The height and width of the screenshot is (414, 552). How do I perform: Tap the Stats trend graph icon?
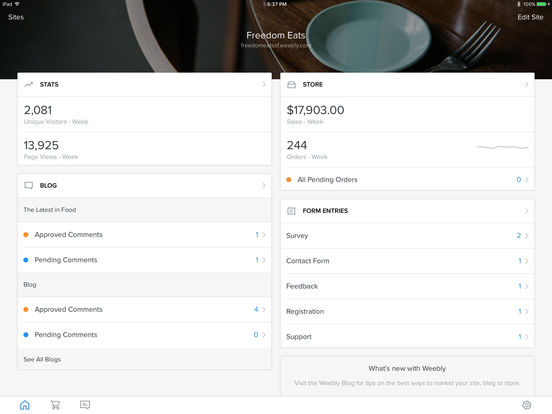pos(29,84)
